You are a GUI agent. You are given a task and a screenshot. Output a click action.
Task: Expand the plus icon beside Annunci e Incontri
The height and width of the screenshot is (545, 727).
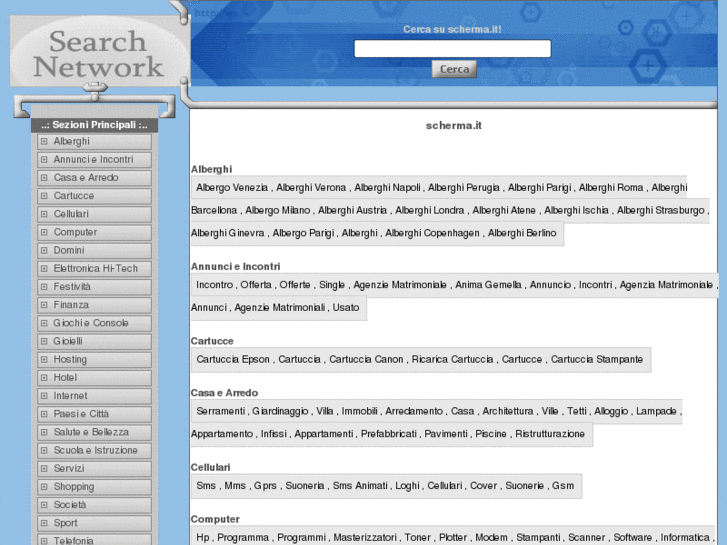tap(44, 160)
